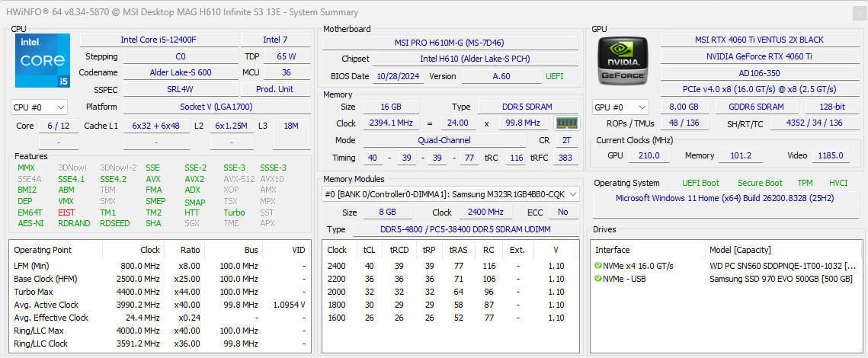Viewport: 868px width, 358px height.
Task: Click MSI RTX 4060 Ti VENTUS 2X BLACK button
Action: (759, 40)
